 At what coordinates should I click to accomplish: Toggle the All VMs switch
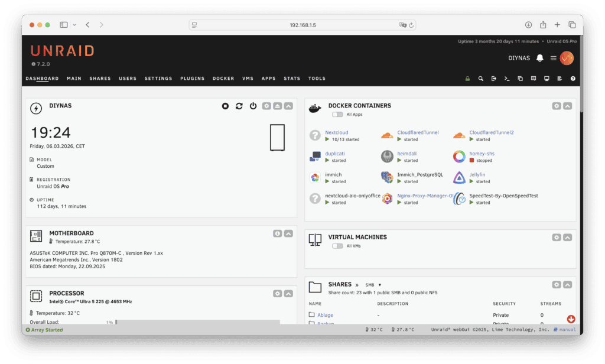coord(337,246)
